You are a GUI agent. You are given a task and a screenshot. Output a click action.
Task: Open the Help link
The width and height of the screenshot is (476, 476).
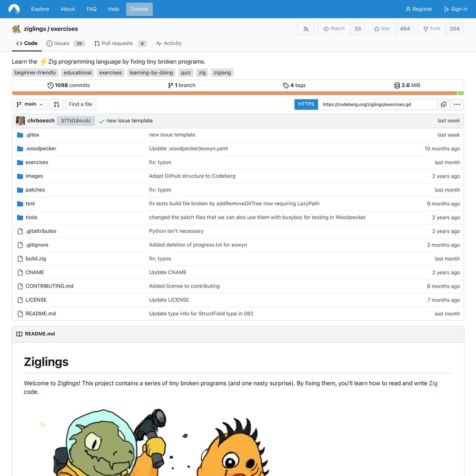click(114, 9)
